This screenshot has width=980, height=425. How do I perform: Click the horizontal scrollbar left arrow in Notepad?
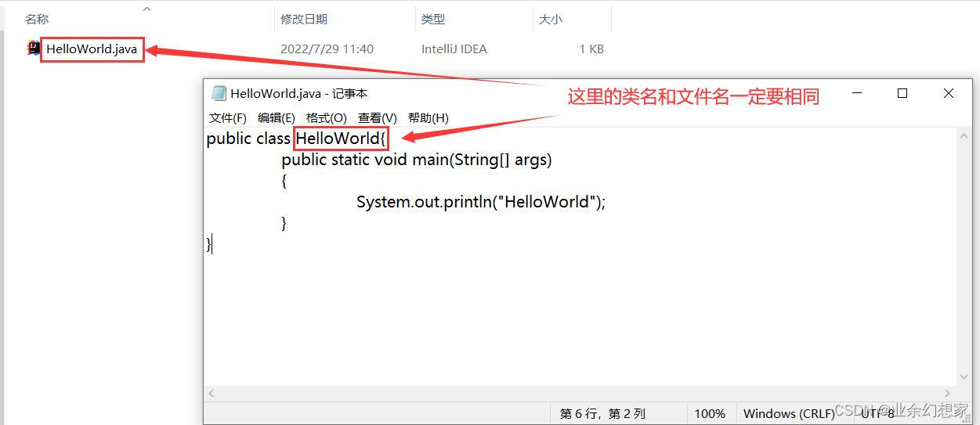pos(212,393)
